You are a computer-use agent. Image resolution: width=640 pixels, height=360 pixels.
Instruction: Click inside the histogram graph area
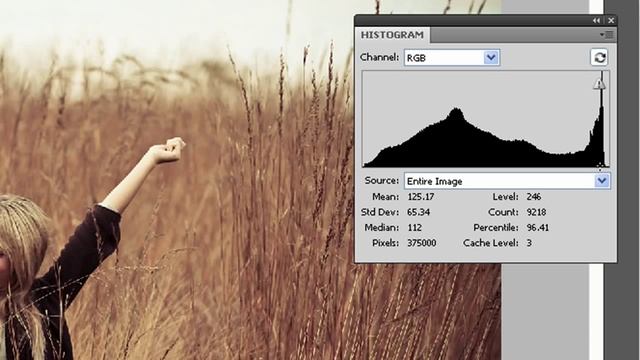coord(486,119)
